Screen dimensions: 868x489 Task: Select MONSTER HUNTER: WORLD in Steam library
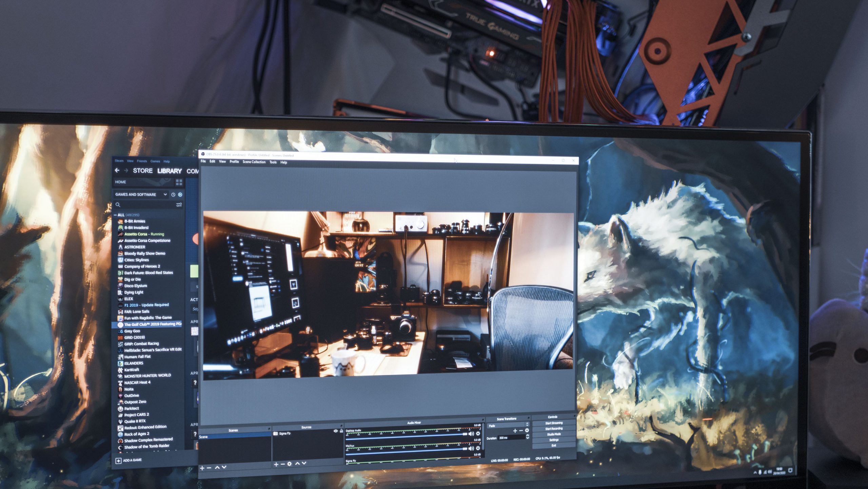(x=147, y=376)
